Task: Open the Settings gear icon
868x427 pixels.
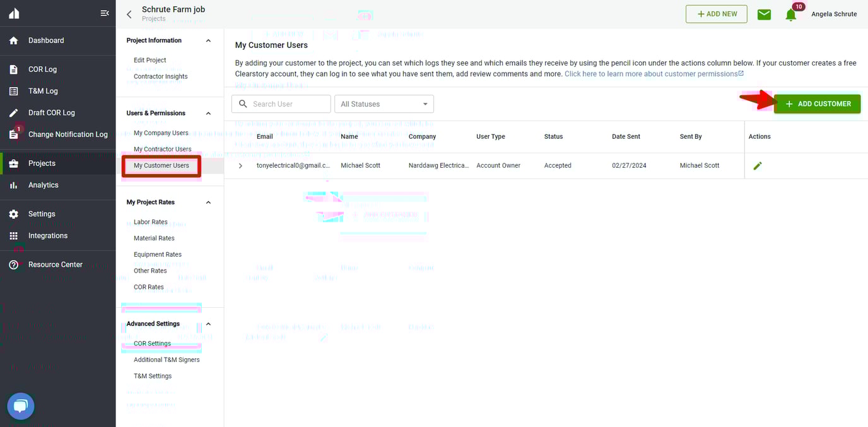Action: [14, 213]
